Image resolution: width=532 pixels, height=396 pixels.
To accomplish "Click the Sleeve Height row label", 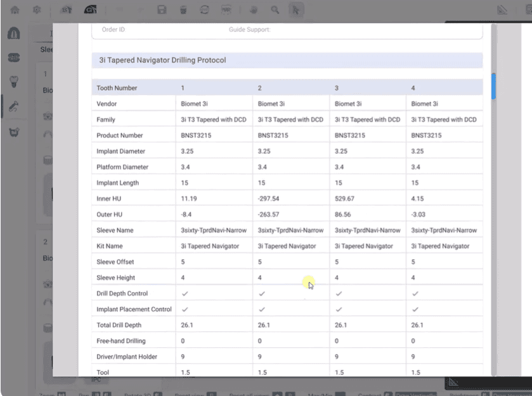I will coord(115,278).
